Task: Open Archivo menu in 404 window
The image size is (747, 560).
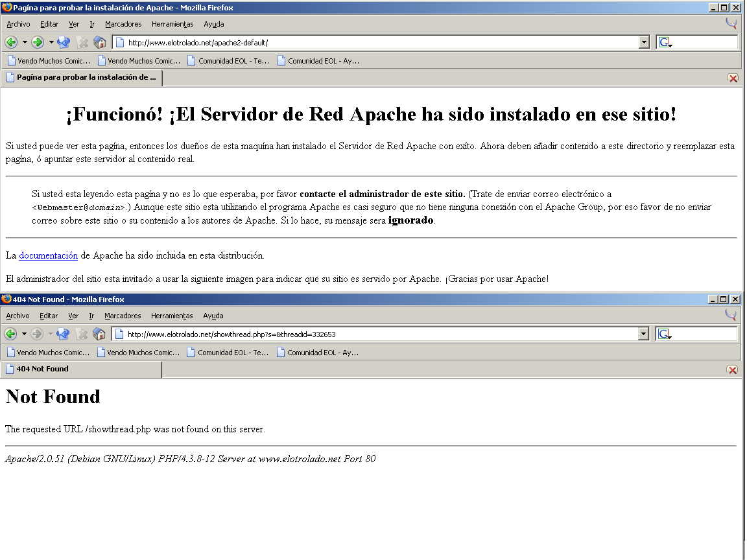Action: 18,315
